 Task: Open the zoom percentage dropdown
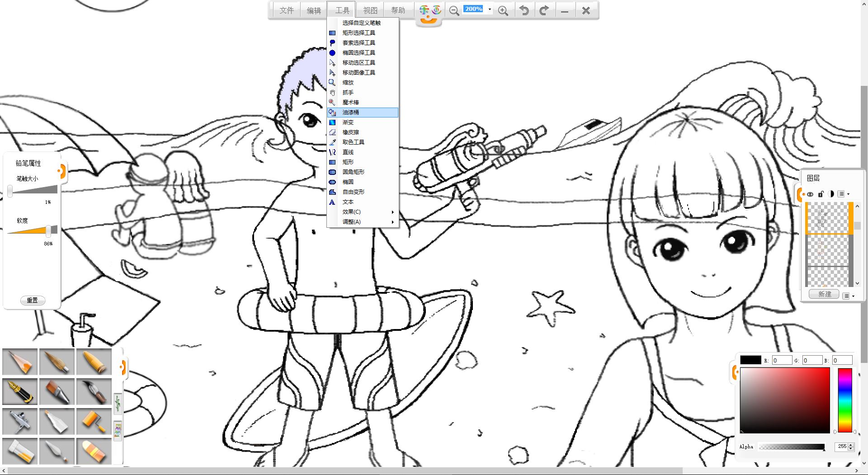coord(490,9)
